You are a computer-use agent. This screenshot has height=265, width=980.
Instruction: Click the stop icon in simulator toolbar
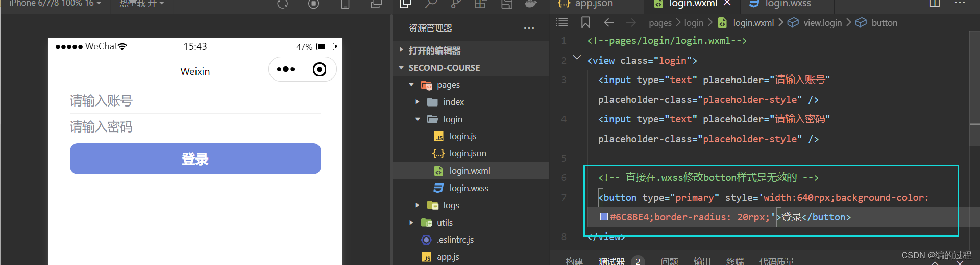click(x=314, y=4)
